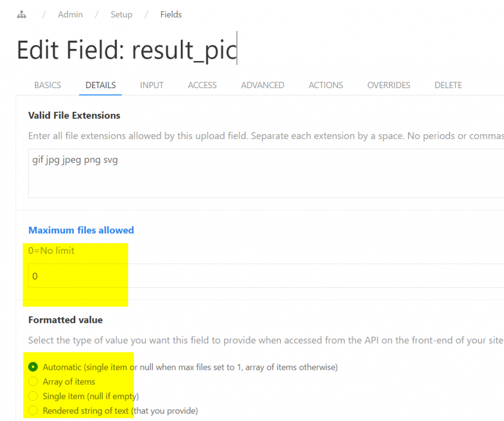Navigate to Fields breadcrumb
Viewport: 504px width, 421px height.
(x=171, y=15)
